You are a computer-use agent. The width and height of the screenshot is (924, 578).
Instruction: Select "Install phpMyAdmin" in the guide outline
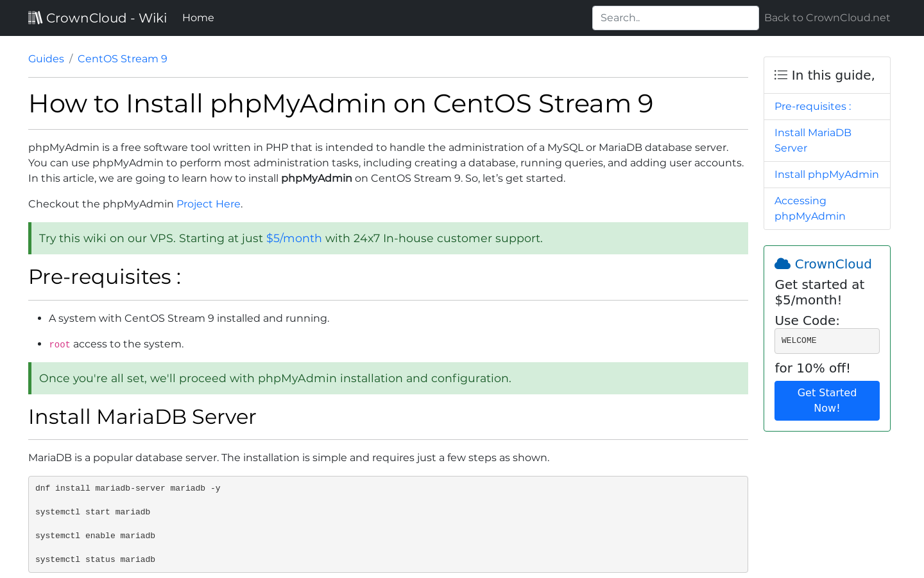[827, 174]
